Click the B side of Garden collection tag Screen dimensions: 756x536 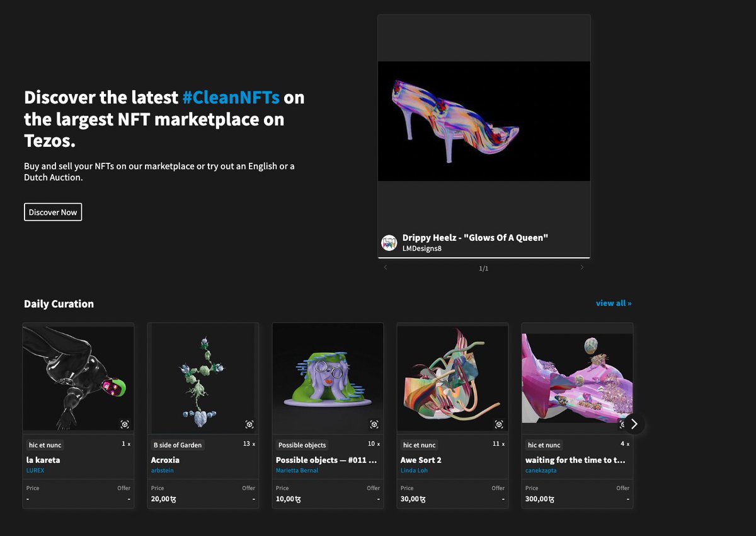(178, 445)
